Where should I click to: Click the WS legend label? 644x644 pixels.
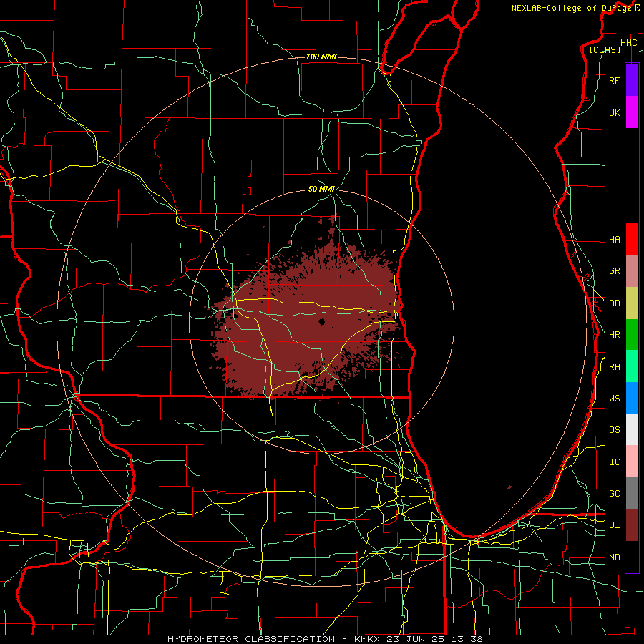pyautogui.click(x=614, y=398)
